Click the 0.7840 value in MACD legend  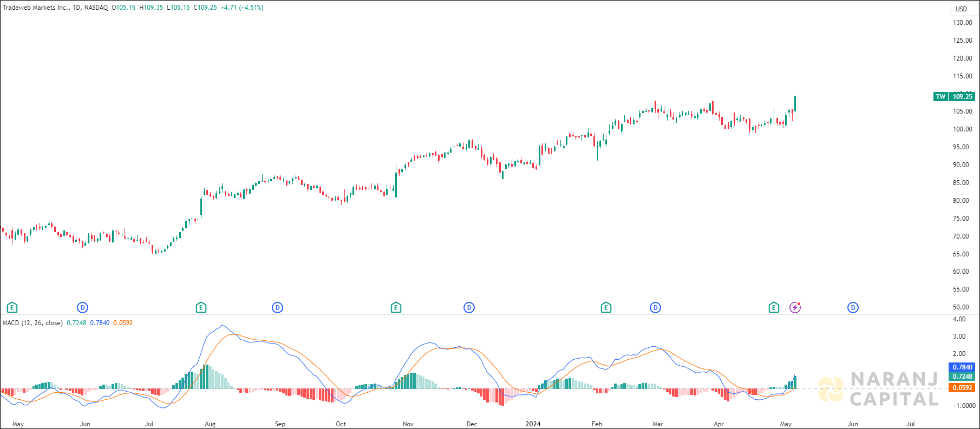click(100, 323)
